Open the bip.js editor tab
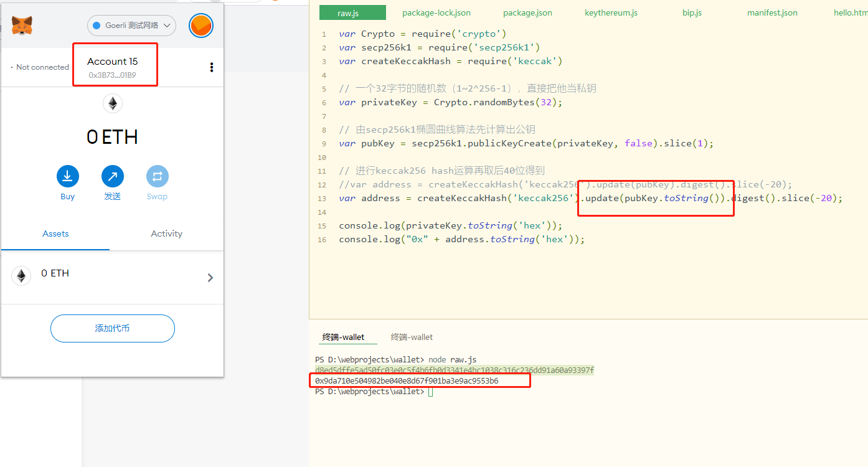The height and width of the screenshot is (467, 868). 692,12
